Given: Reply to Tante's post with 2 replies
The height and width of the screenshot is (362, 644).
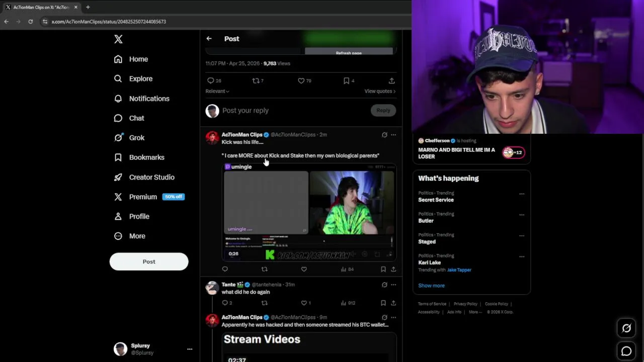Looking at the screenshot, I should coord(227,303).
